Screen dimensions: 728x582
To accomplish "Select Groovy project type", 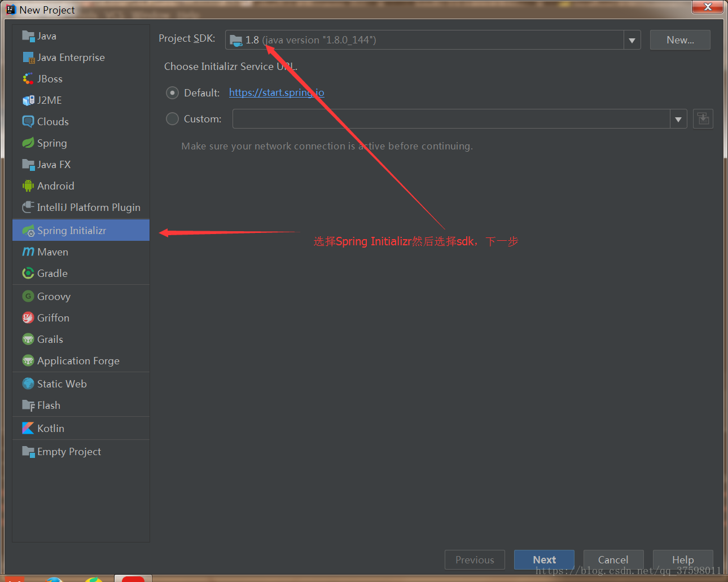I will 81,297.
